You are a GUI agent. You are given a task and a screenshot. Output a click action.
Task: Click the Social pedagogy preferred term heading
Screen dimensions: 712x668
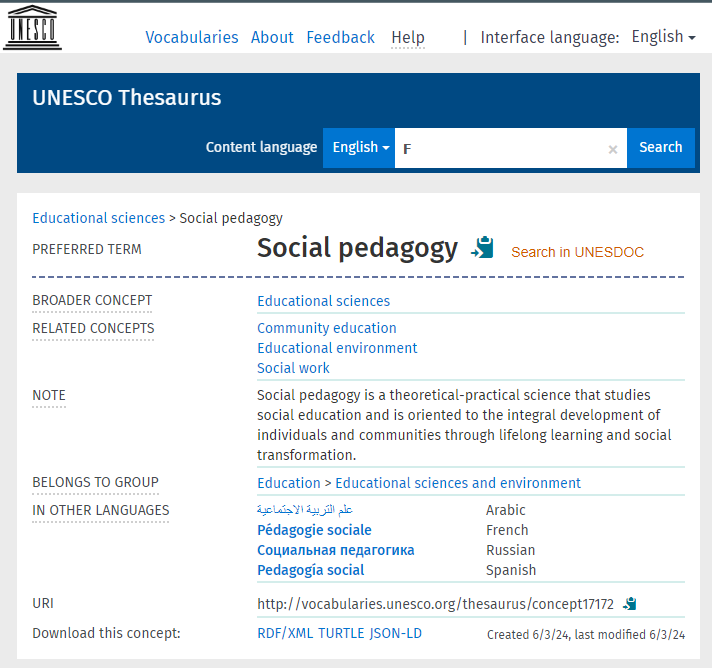[x=357, y=248]
